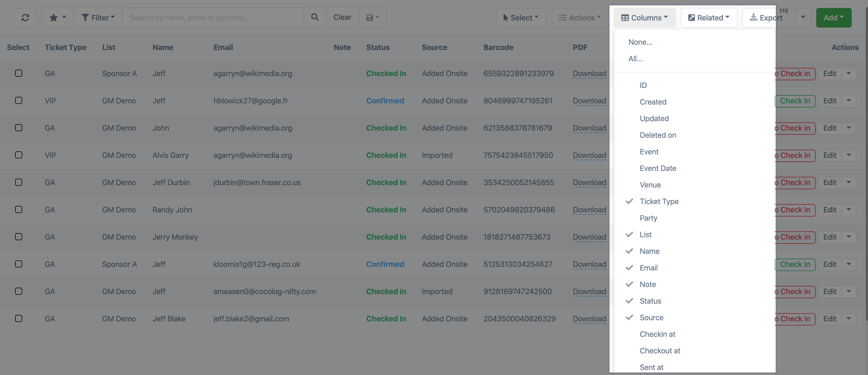Download PDF for Alvis Garry

tap(589, 155)
